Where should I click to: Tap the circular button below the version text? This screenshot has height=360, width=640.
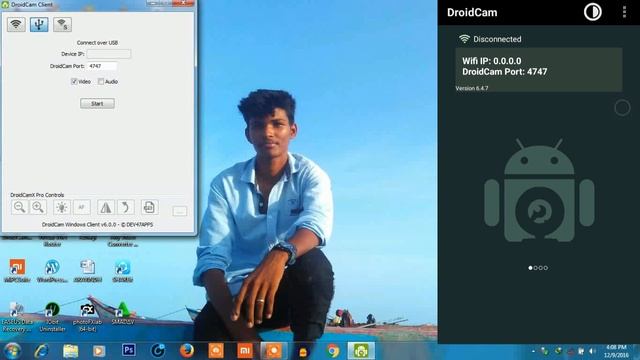(622, 108)
